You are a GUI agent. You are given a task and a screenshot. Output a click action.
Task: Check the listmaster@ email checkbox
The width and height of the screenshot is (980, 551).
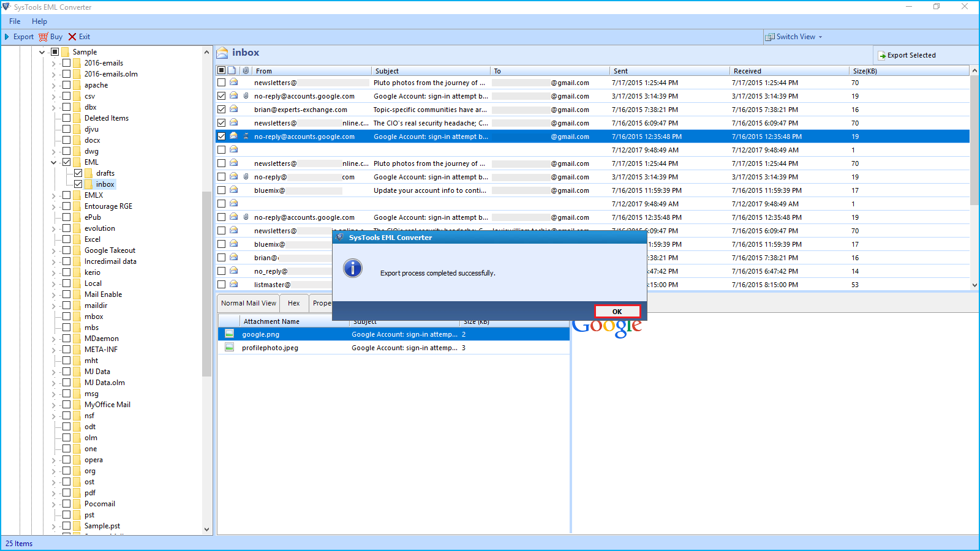221,285
